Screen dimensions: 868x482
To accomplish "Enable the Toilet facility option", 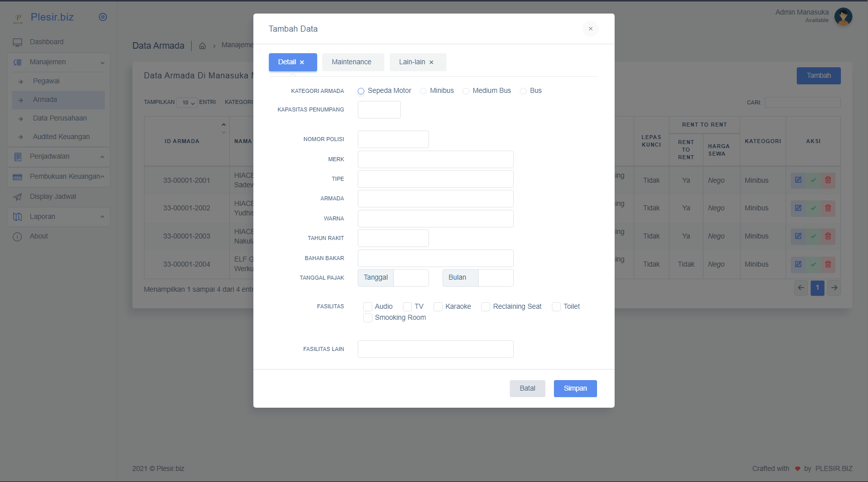I will (556, 306).
